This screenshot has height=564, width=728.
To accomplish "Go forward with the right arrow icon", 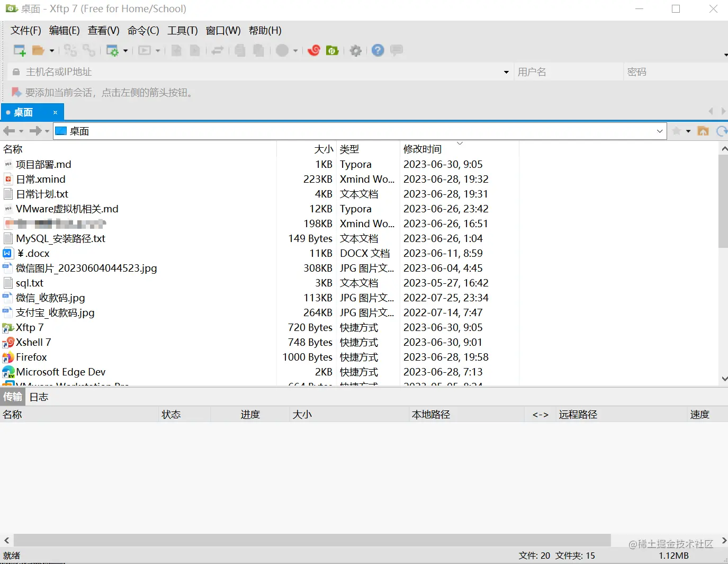I will tap(35, 131).
